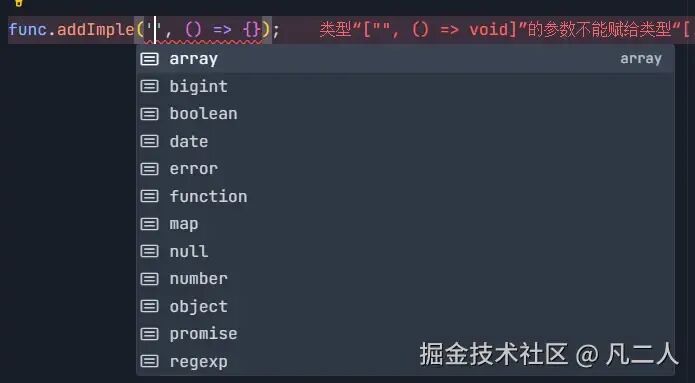Click the icon beside the array entry

(149, 59)
